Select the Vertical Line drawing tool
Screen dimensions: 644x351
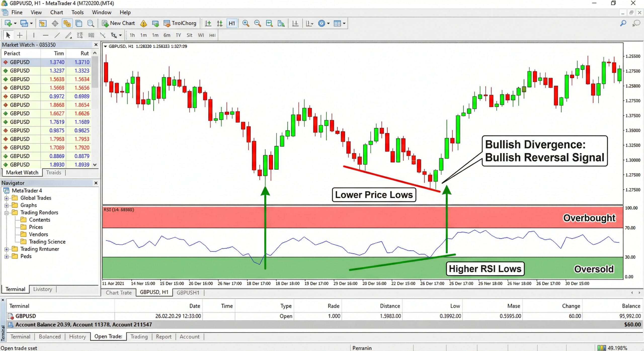33,35
